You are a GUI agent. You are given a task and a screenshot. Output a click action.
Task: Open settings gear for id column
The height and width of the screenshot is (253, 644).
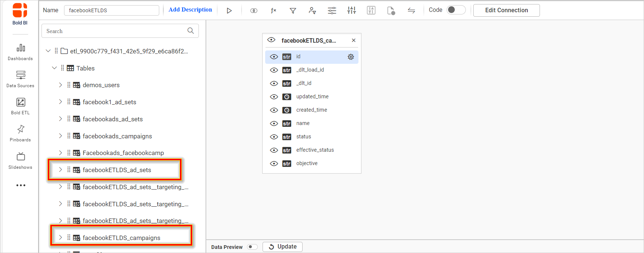[350, 57]
